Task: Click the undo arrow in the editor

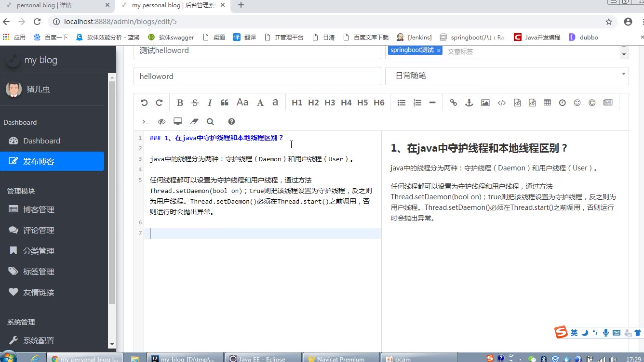Action: point(144,103)
